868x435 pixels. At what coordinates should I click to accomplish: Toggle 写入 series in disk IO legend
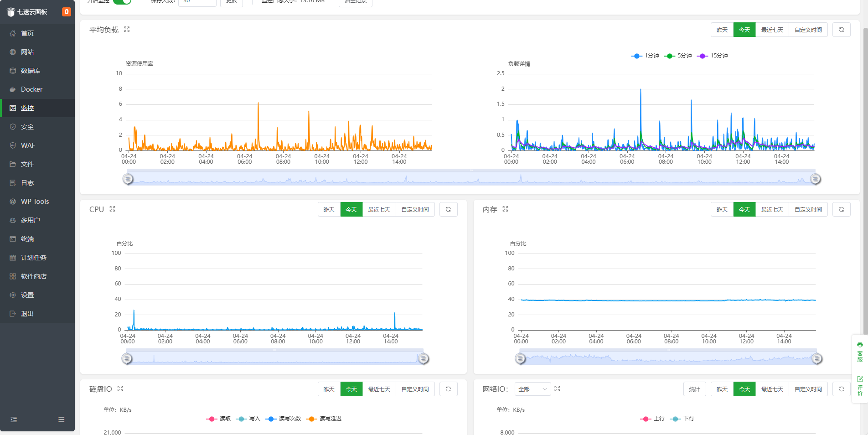click(x=248, y=419)
